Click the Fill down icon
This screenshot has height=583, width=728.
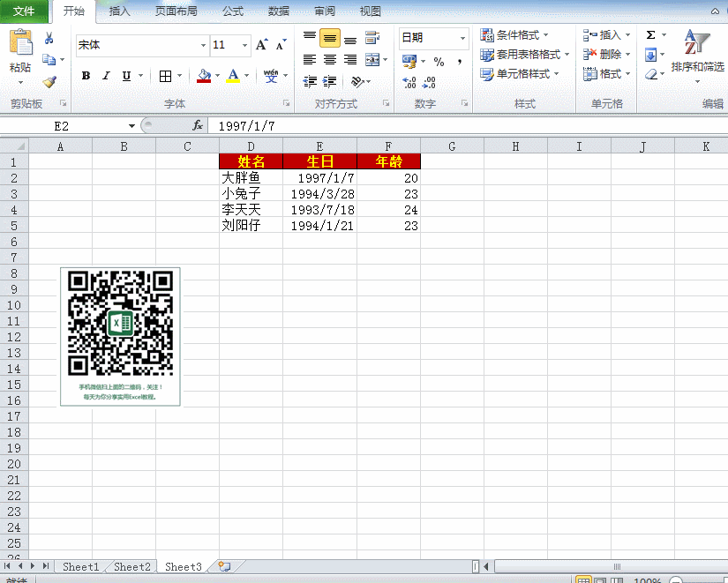650,56
